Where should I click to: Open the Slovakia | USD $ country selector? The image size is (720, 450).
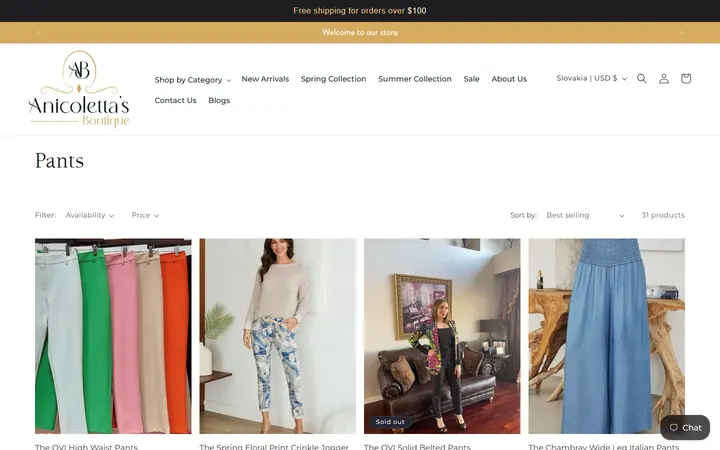pyautogui.click(x=591, y=79)
